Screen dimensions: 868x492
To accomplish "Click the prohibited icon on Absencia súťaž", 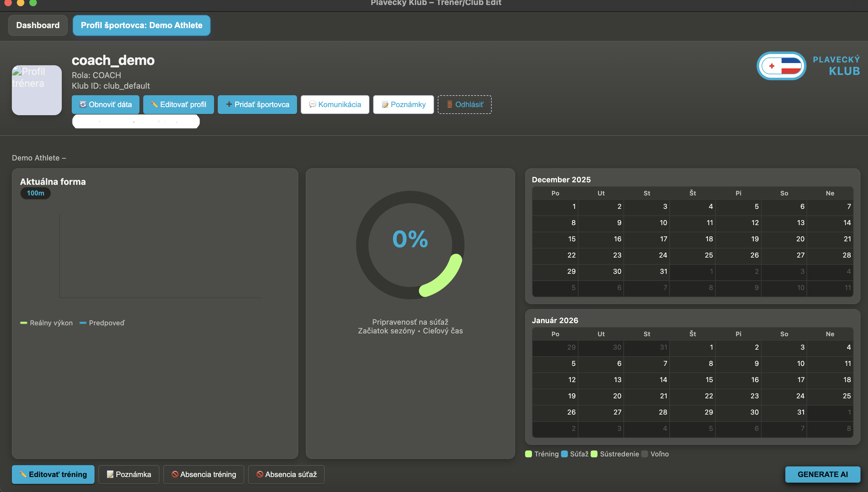I will 260,474.
